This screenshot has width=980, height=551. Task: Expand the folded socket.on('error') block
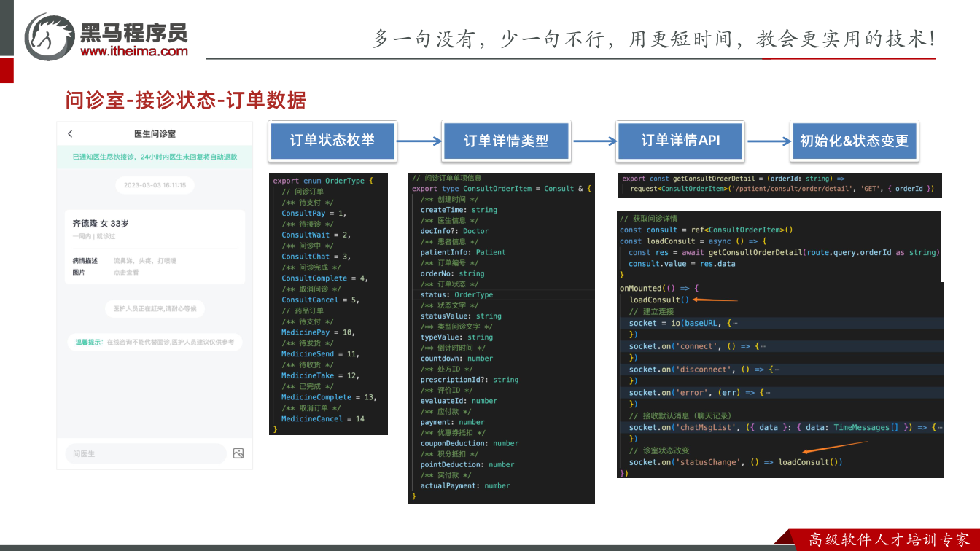(x=767, y=393)
